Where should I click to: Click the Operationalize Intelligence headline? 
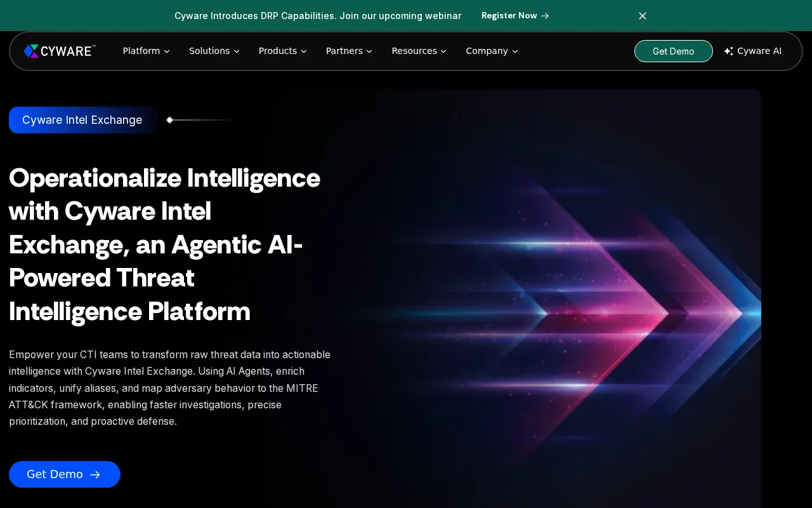coord(165,244)
